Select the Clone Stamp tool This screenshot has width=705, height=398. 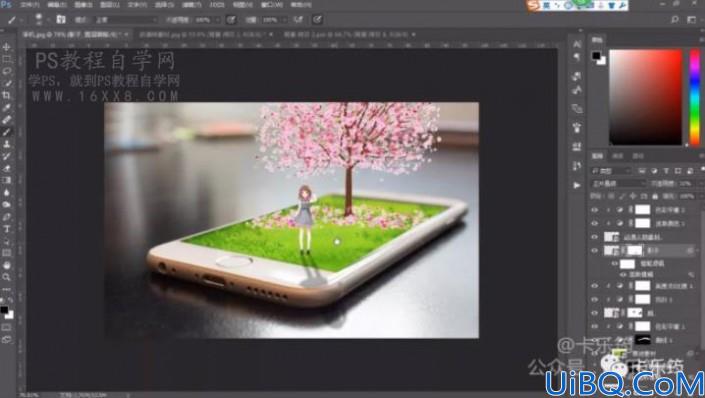pyautogui.click(x=6, y=144)
